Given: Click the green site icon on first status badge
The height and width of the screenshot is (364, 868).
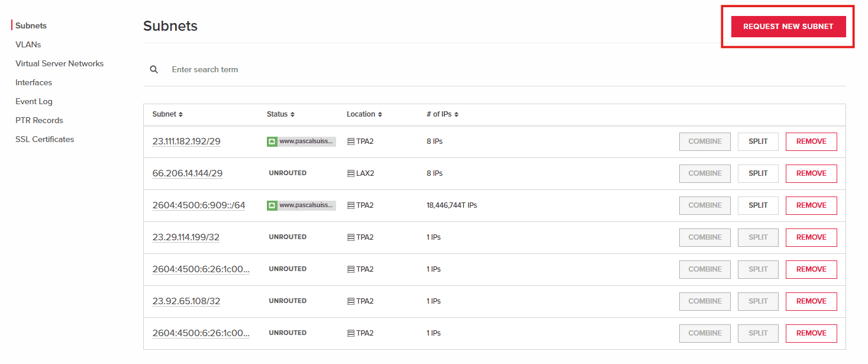Looking at the screenshot, I should pyautogui.click(x=272, y=141).
